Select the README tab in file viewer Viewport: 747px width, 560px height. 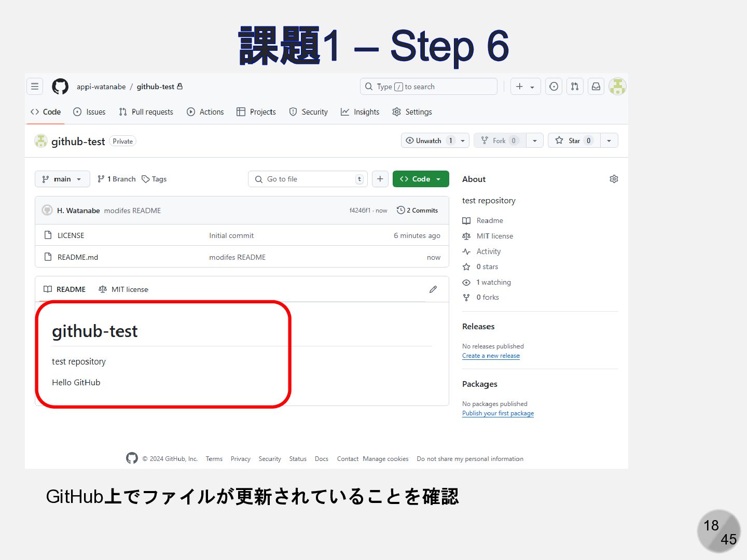click(65, 289)
